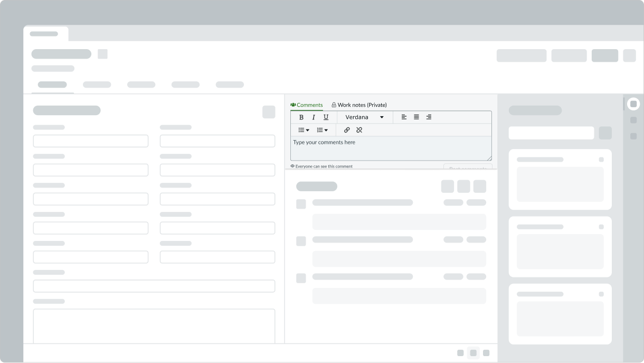Apply italic formatting to comment text
The width and height of the screenshot is (644, 363).
tap(314, 117)
